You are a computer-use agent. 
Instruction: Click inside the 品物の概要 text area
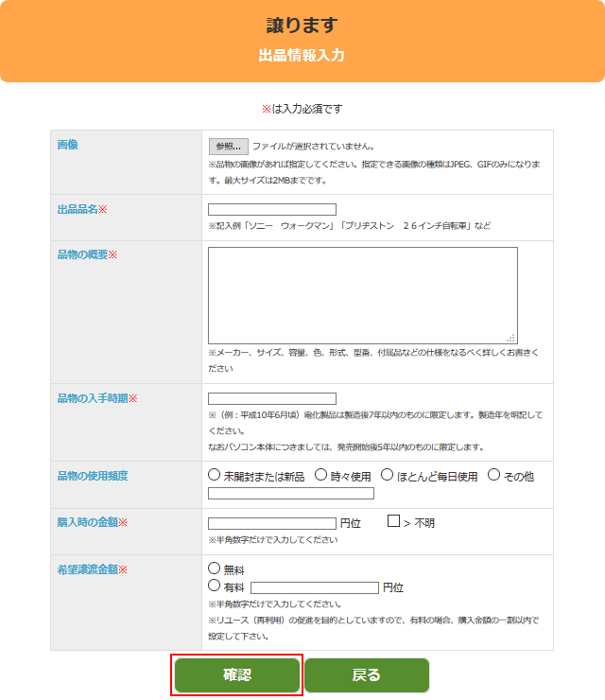362,294
